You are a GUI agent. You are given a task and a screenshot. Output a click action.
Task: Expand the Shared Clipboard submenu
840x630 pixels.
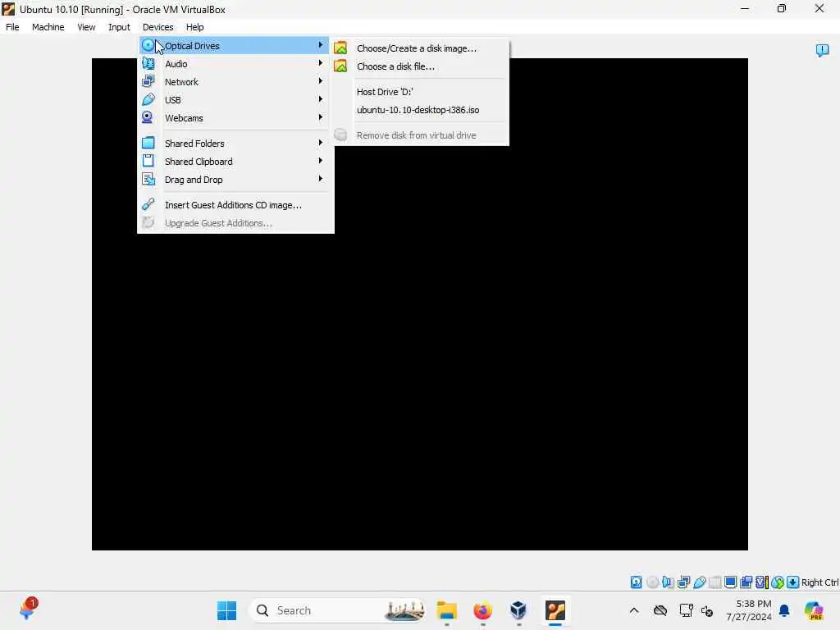pyautogui.click(x=234, y=162)
